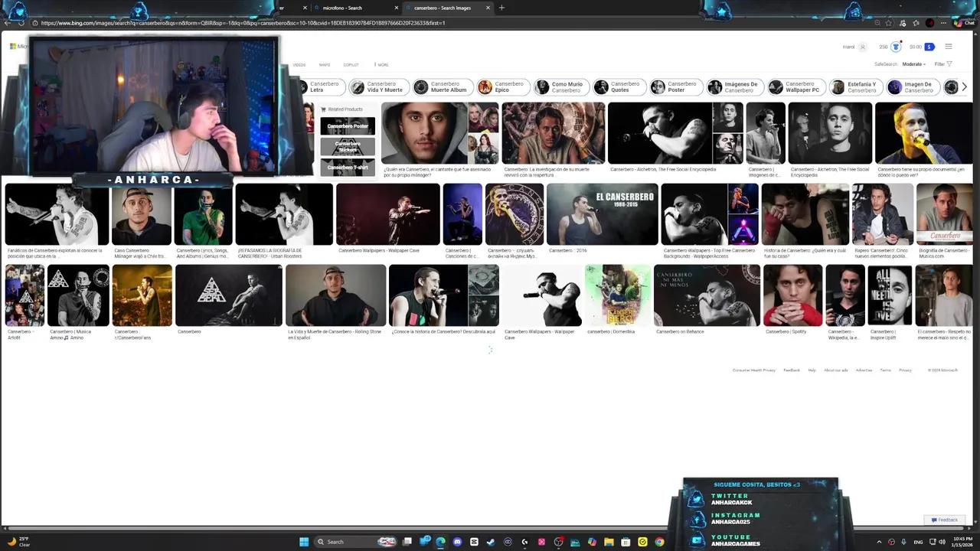The image size is (980, 551).
Task: Switch to the MAPS search tab
Action: [x=325, y=65]
